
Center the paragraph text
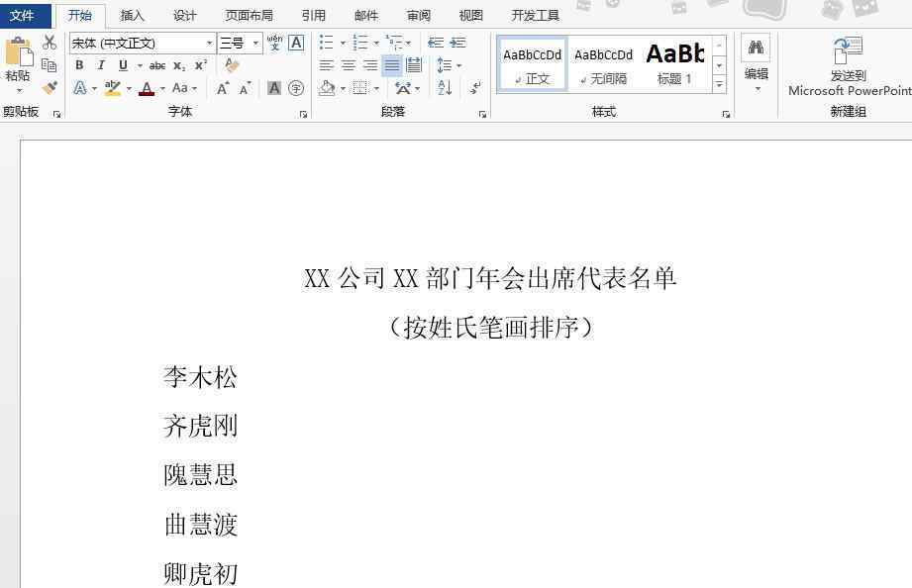point(348,65)
